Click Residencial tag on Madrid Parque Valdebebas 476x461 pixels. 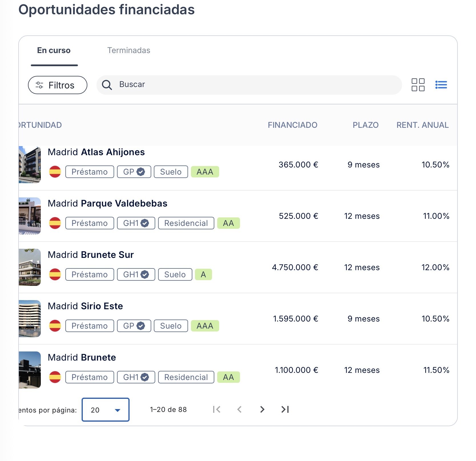(x=186, y=223)
